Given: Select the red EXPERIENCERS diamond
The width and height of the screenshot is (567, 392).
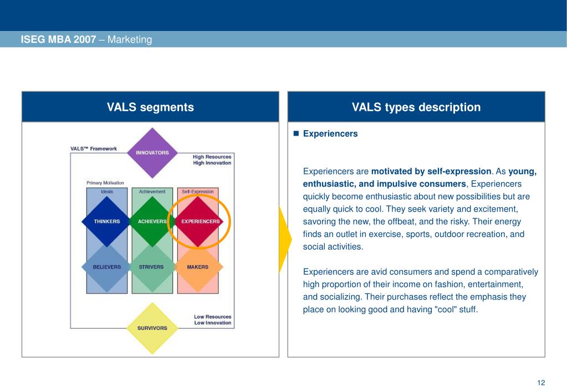Looking at the screenshot, I should pyautogui.click(x=198, y=221).
